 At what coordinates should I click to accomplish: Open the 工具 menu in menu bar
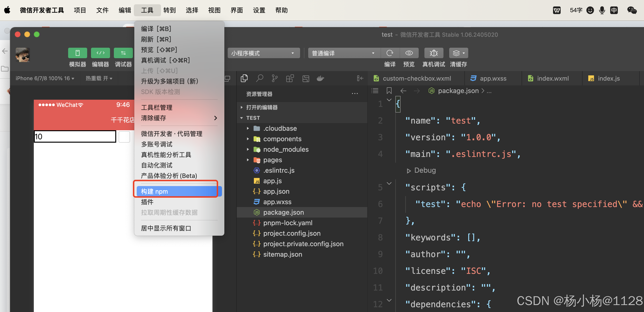(147, 10)
